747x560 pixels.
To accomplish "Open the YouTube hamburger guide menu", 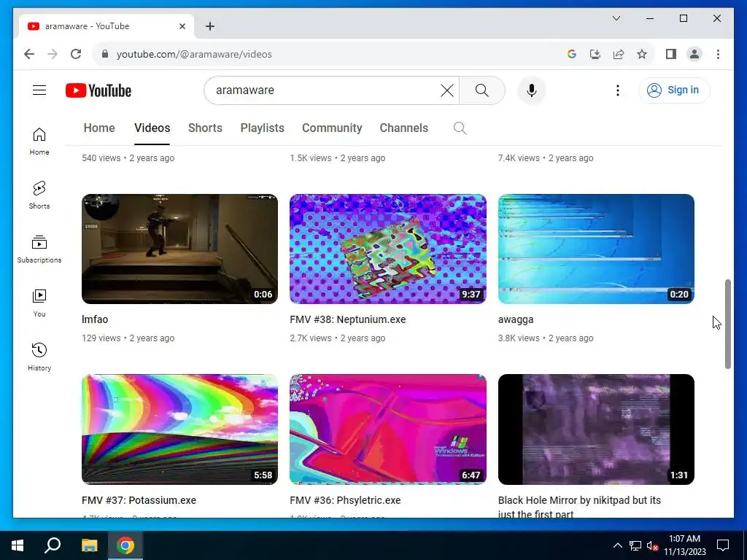I will [x=39, y=90].
